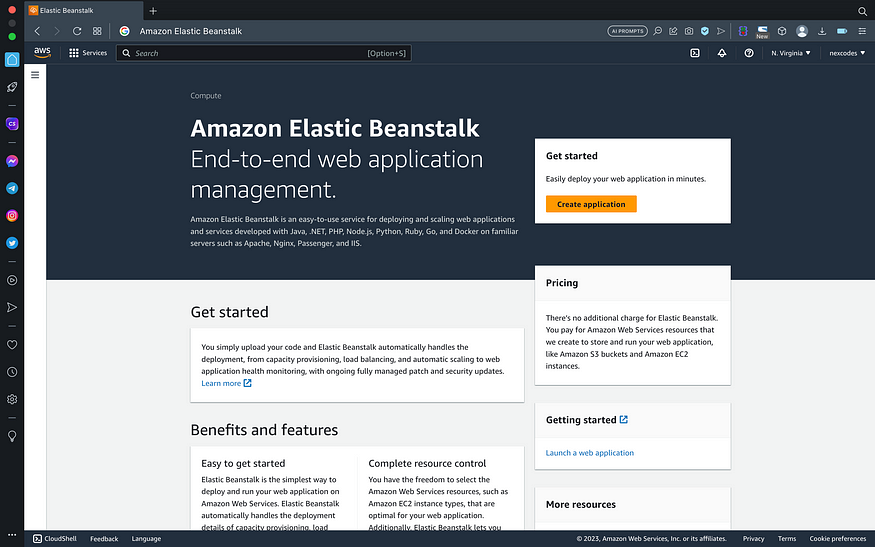Go back to the previous page
The height and width of the screenshot is (547, 875).
point(37,31)
